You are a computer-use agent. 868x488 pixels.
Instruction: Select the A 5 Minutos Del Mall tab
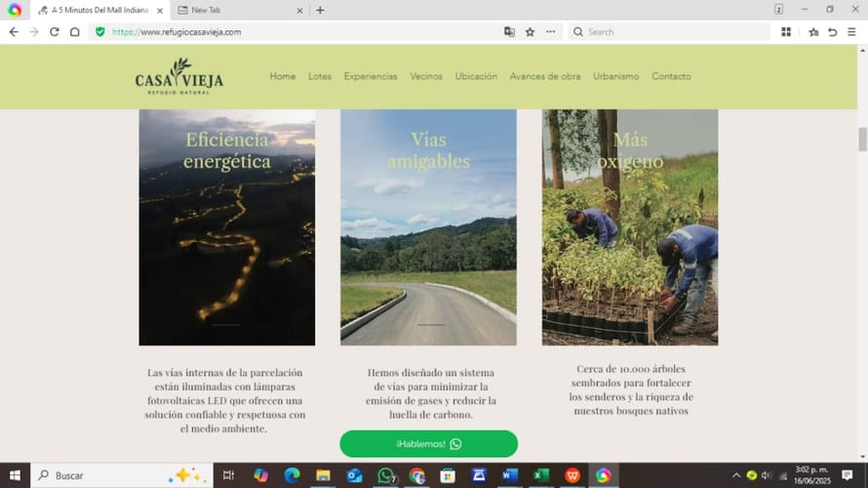pos(99,10)
